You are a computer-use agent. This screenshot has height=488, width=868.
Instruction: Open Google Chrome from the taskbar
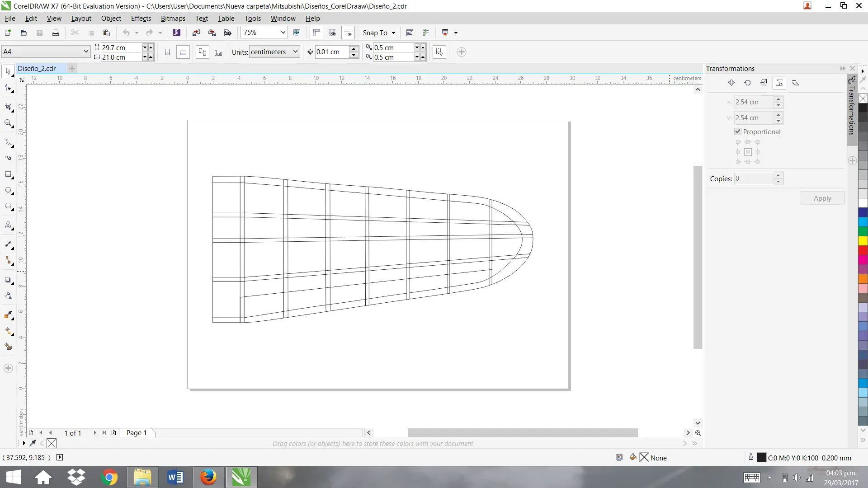[x=109, y=477]
